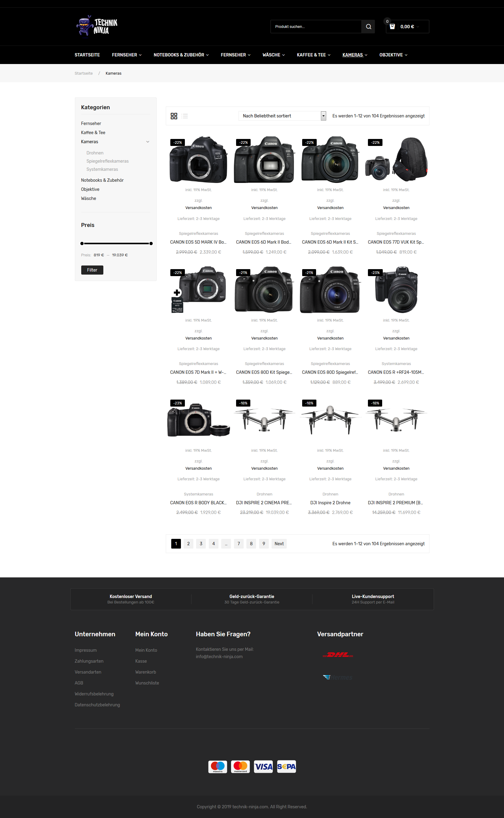
Task: Select the Drohnen subcategory
Action: (x=95, y=153)
